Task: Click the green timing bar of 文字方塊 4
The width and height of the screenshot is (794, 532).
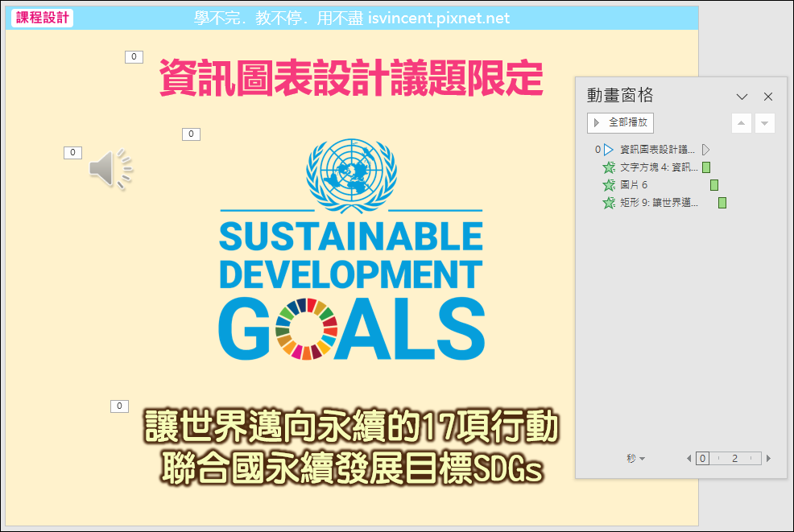Action: pos(706,167)
